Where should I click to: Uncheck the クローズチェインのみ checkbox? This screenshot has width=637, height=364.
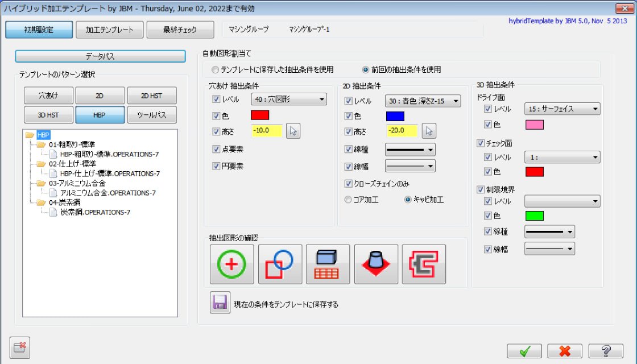pyautogui.click(x=349, y=184)
